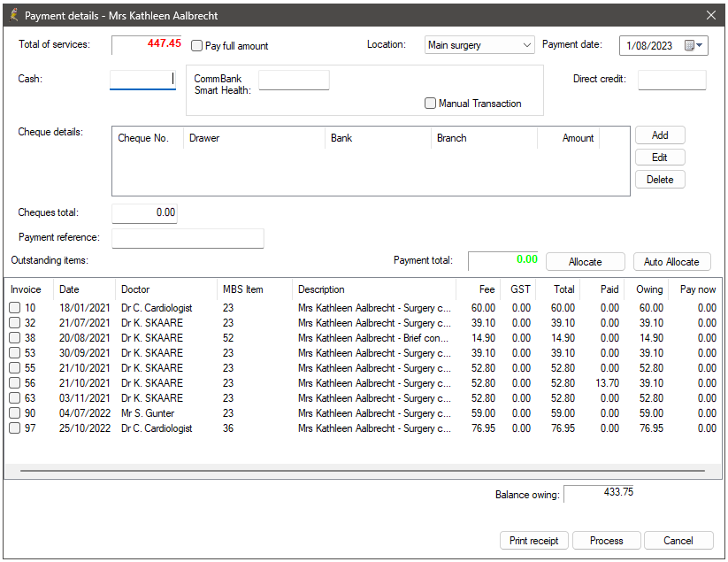Click the Direct credit input field
The height and width of the screenshot is (562, 728).
[x=671, y=80]
